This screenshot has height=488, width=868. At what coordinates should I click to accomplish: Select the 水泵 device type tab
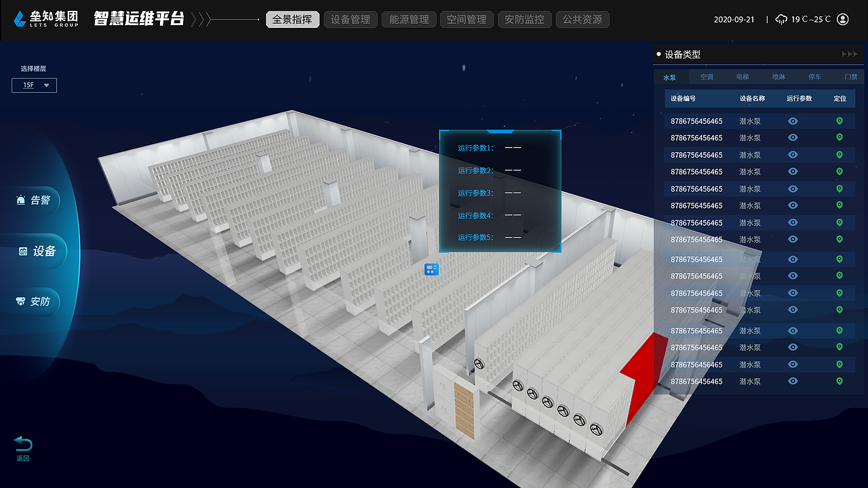click(670, 77)
